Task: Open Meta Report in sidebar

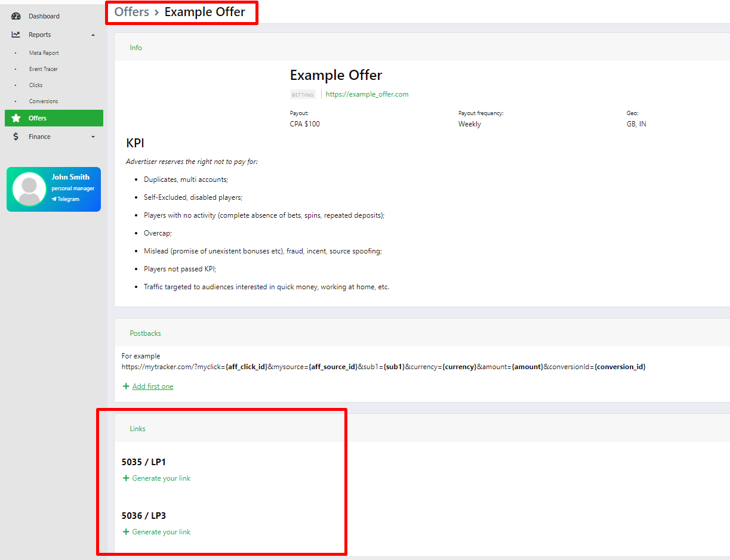Action: coord(44,53)
